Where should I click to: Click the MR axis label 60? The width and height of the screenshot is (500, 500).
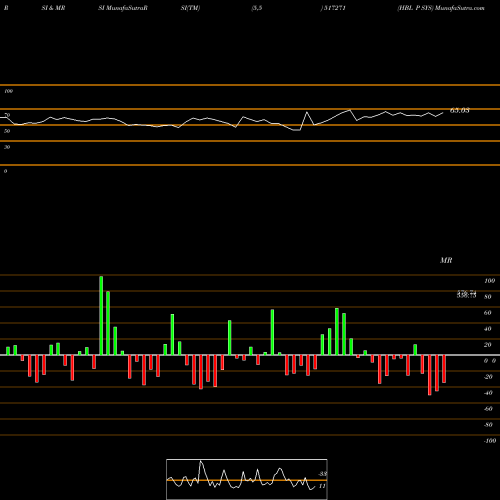point(488,313)
